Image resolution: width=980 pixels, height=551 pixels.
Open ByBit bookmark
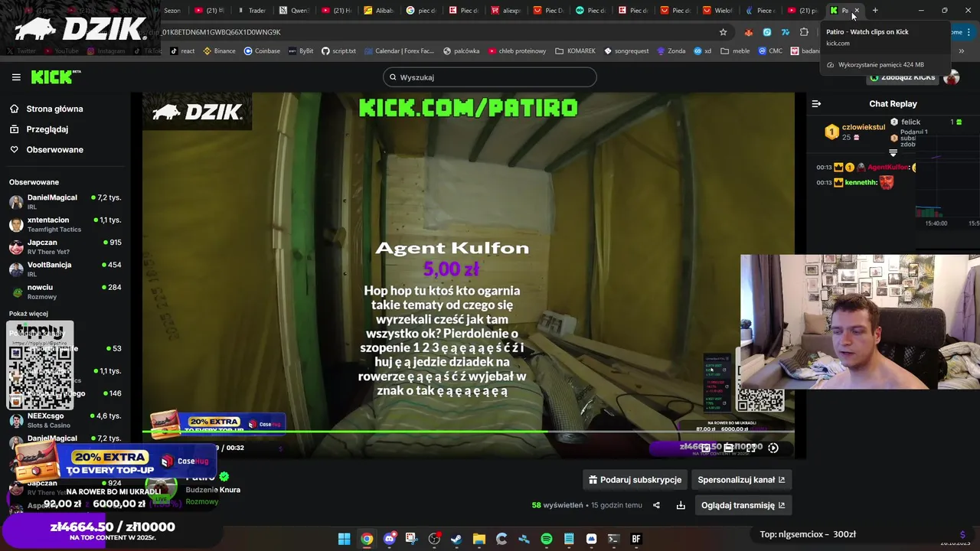point(301,51)
